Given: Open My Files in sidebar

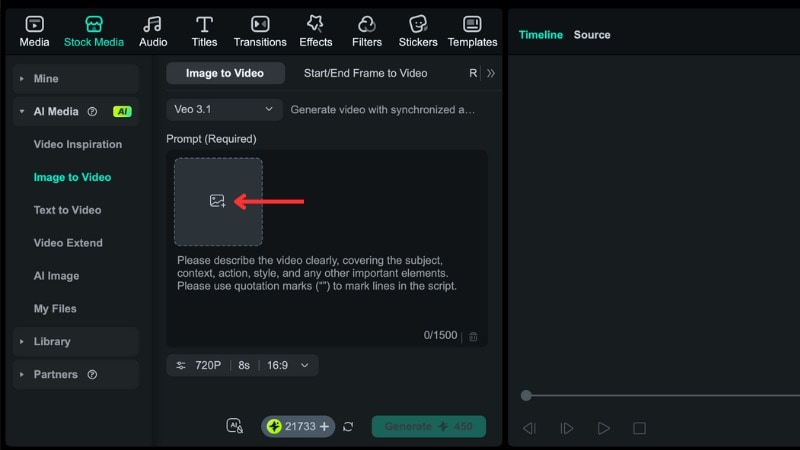Looking at the screenshot, I should [55, 309].
